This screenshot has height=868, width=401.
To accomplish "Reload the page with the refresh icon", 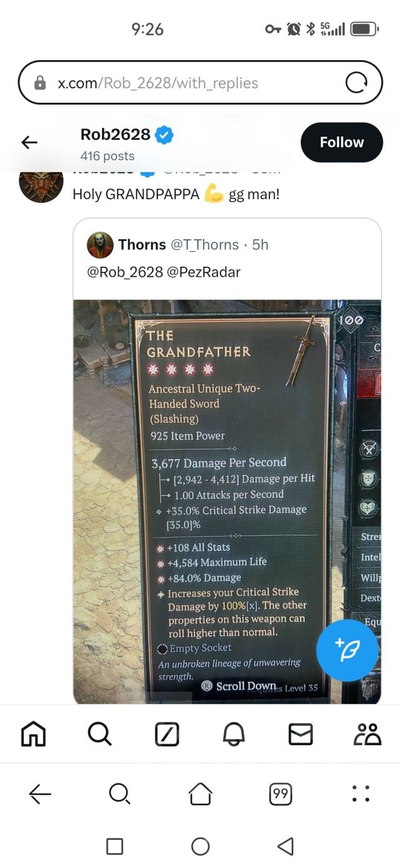I will coord(357,83).
